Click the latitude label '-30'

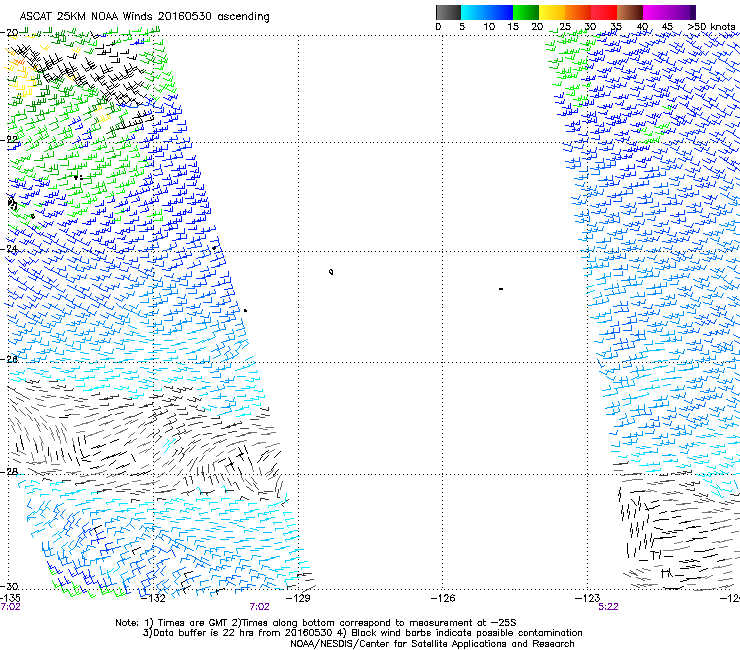[10, 586]
